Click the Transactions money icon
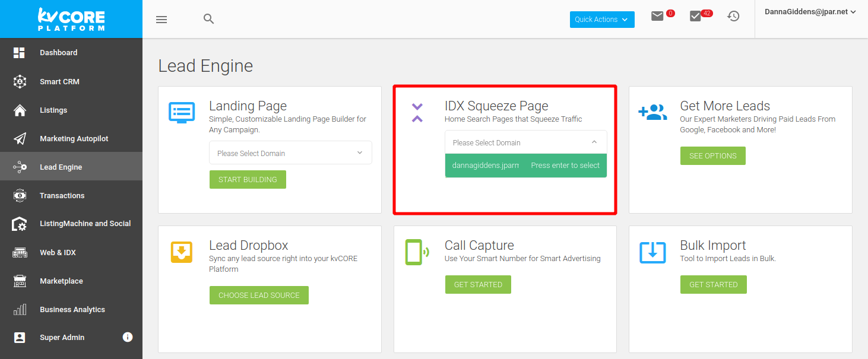The height and width of the screenshot is (359, 868). 20,195
